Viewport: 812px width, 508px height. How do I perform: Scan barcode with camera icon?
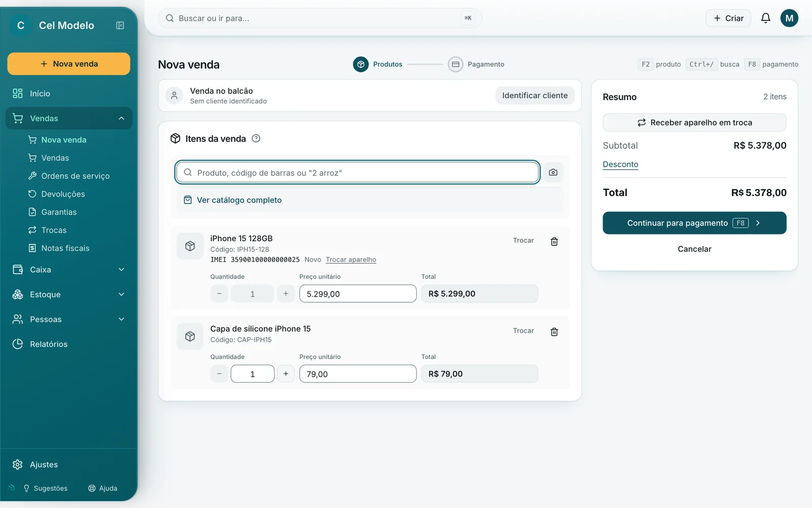[553, 173]
